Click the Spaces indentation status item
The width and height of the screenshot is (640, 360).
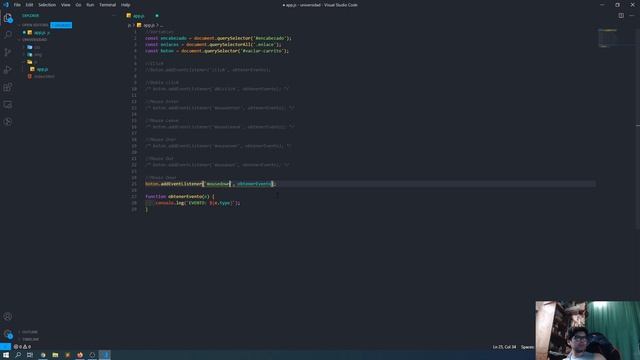(x=527, y=347)
